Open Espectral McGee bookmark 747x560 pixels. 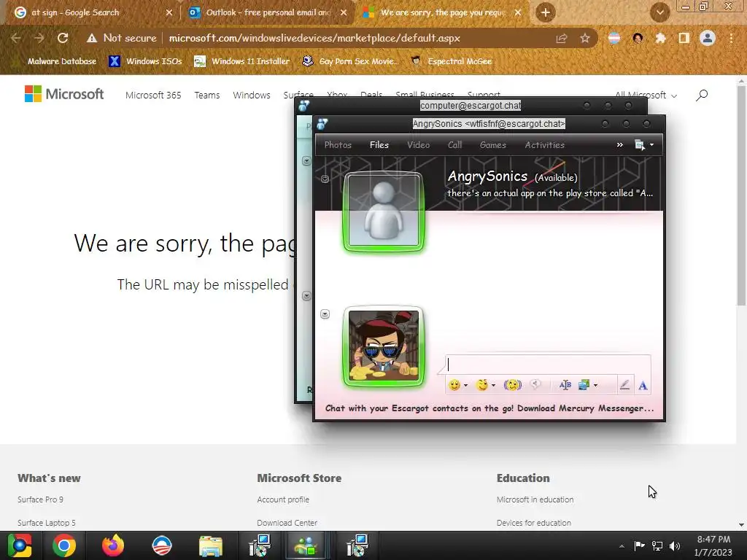coord(451,61)
